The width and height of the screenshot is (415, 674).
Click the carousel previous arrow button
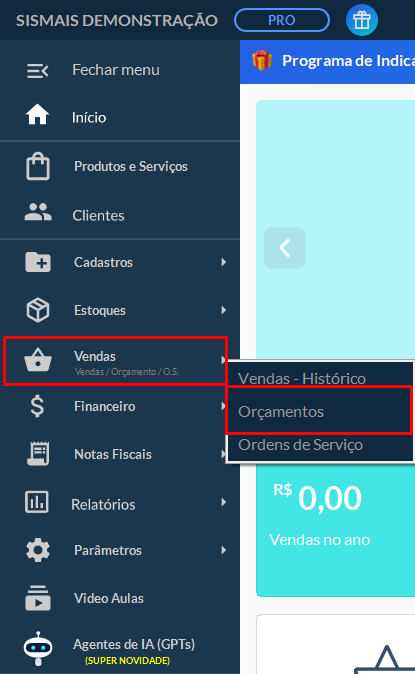(284, 248)
